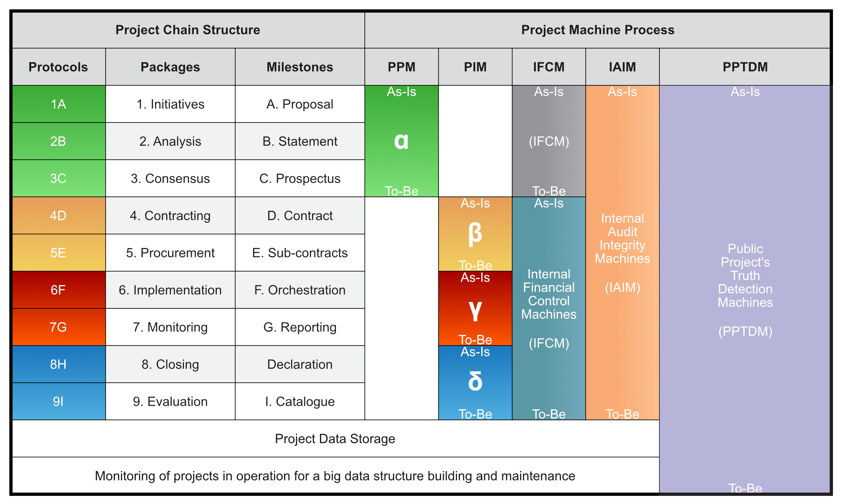The width and height of the screenshot is (842, 504).
Task: Click the Project Data Storage row
Action: [335, 439]
